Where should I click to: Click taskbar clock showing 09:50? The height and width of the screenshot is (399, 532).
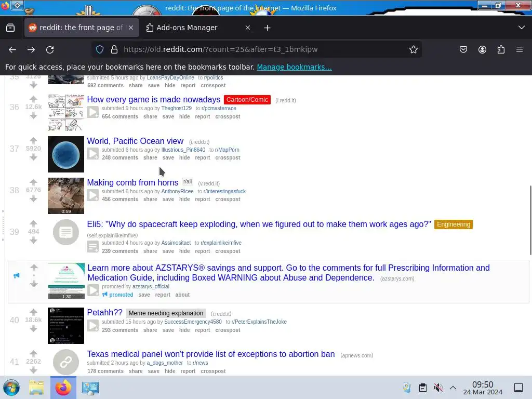click(x=483, y=388)
